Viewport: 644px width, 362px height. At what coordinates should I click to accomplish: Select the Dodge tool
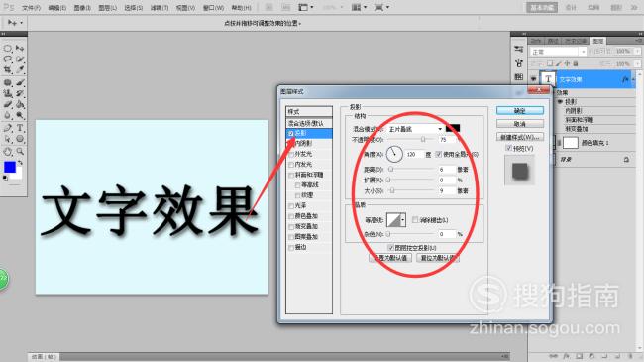point(20,115)
